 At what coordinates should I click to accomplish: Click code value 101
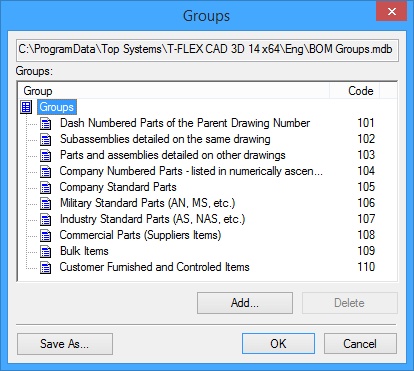366,123
